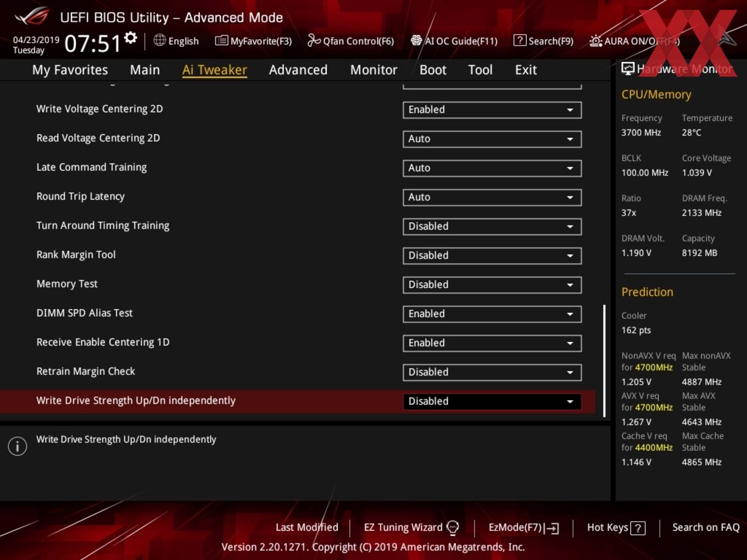Switch to Advanced tab
The height and width of the screenshot is (560, 747).
298,70
